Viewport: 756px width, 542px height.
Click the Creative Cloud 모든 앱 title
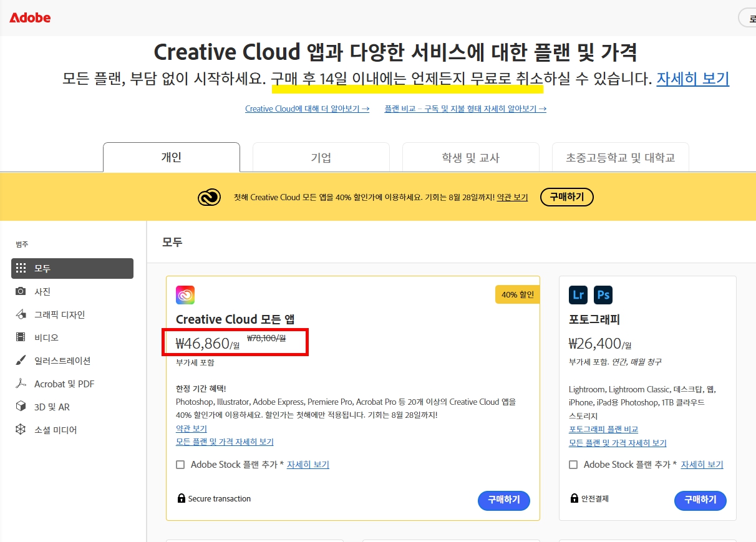tap(235, 319)
